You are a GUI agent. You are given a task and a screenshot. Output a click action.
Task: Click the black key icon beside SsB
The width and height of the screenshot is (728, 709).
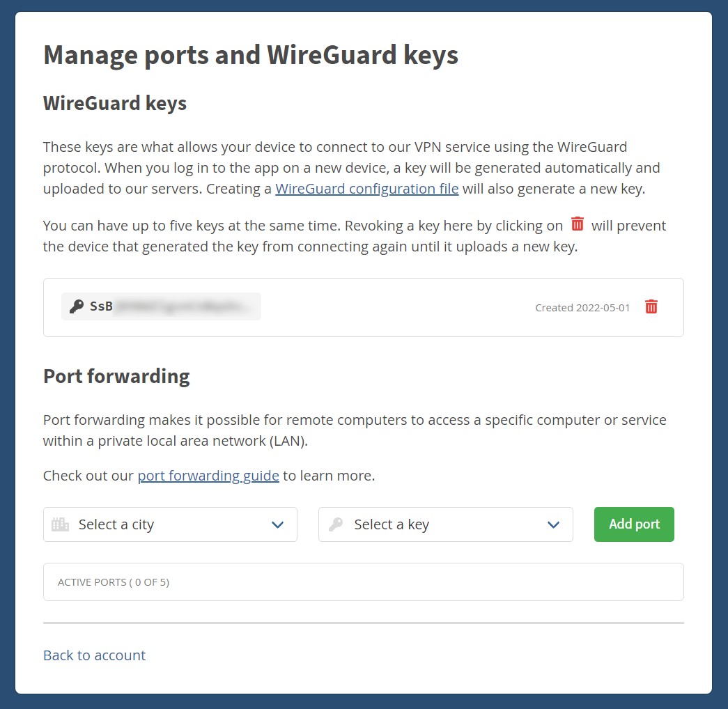77,306
